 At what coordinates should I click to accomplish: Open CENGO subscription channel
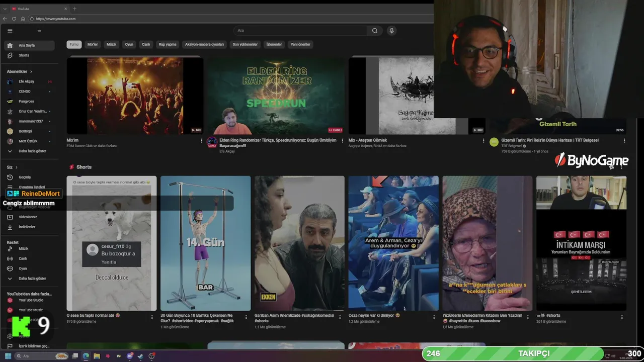29,92
